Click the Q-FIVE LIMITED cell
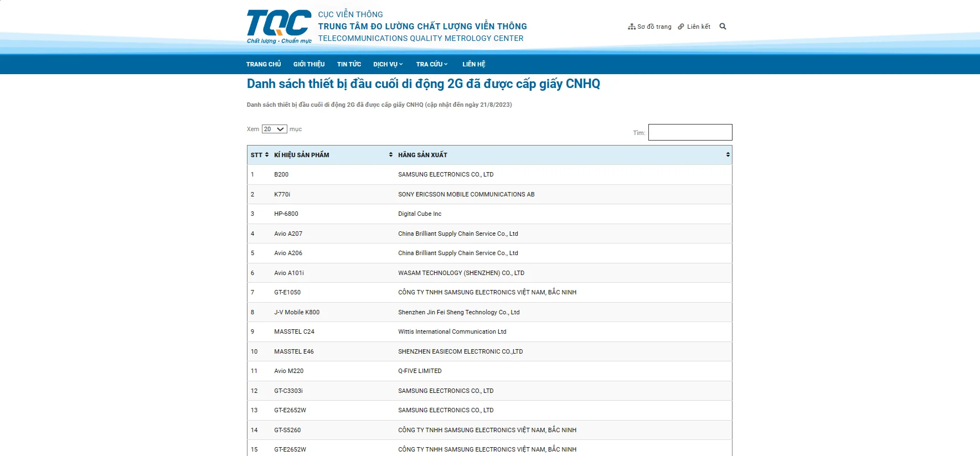The image size is (980, 456). (x=420, y=371)
